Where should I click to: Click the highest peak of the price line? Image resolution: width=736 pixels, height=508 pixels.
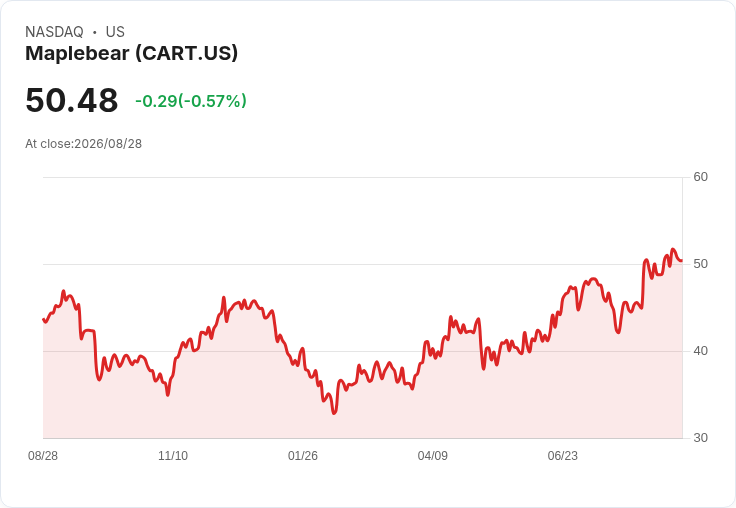pos(673,249)
